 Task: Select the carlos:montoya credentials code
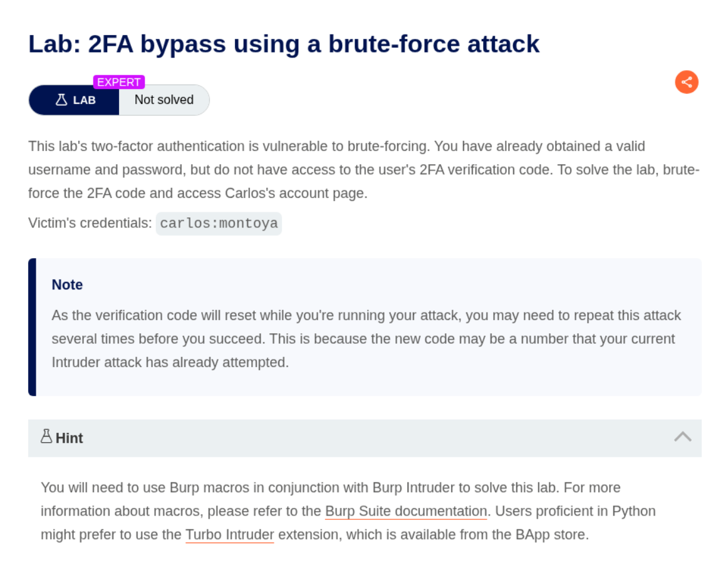(219, 224)
